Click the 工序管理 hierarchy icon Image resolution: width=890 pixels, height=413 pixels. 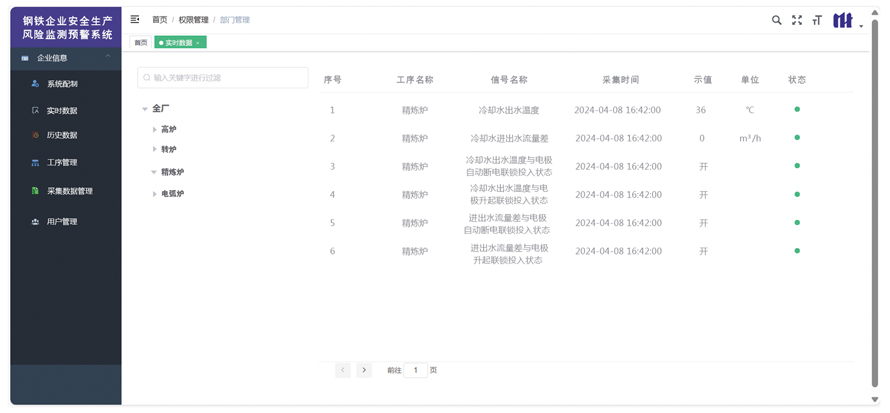click(x=35, y=163)
